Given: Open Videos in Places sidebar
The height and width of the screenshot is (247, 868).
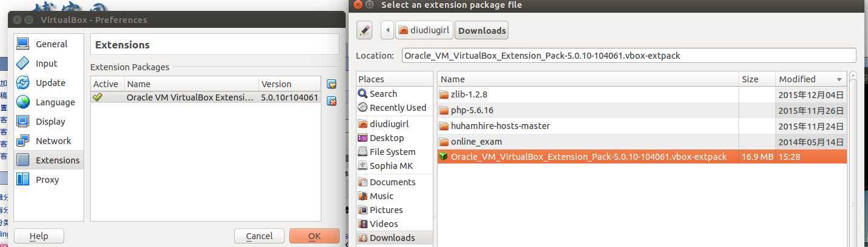Looking at the screenshot, I should tap(395, 223).
